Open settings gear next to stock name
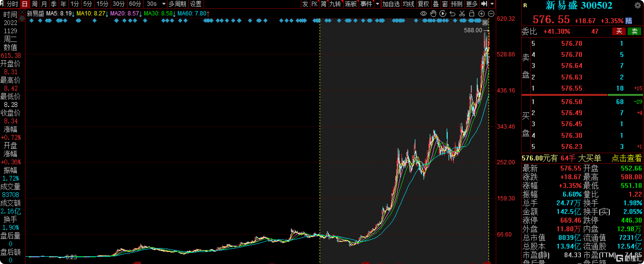644x264 pixels. (x=638, y=6)
